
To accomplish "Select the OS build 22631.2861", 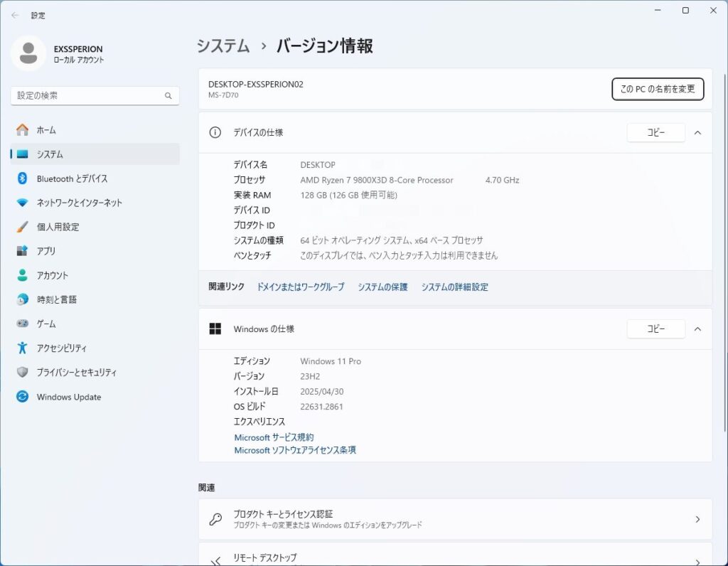I will point(322,407).
